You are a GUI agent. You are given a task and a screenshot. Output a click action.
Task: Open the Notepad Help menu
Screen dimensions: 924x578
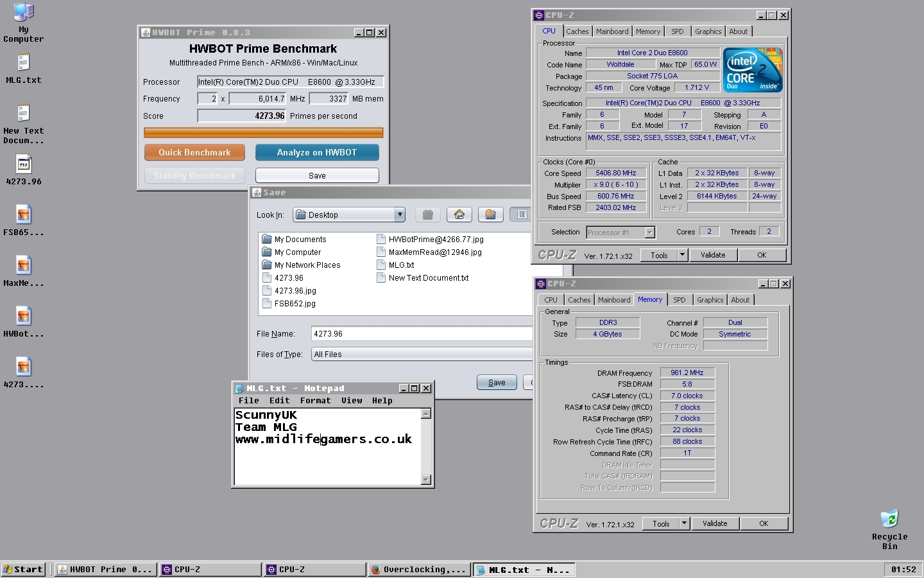click(382, 401)
